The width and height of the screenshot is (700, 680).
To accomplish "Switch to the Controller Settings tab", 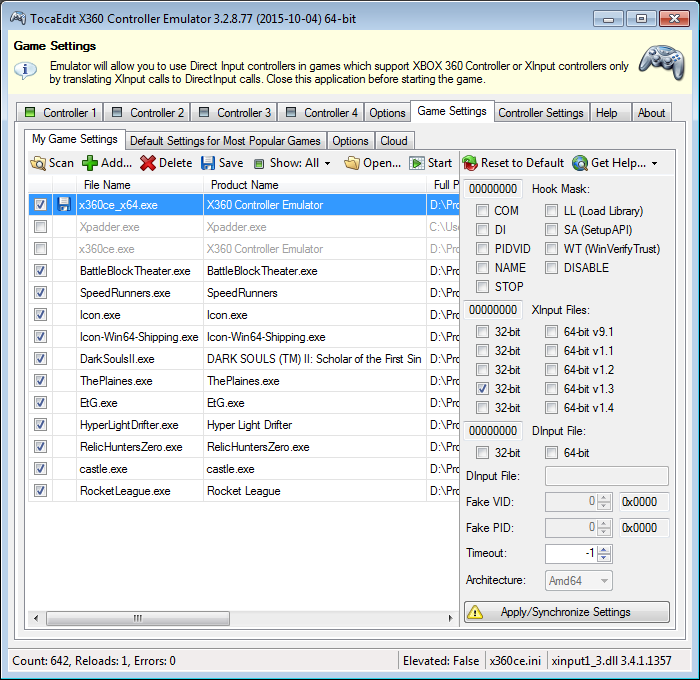I will click(541, 113).
